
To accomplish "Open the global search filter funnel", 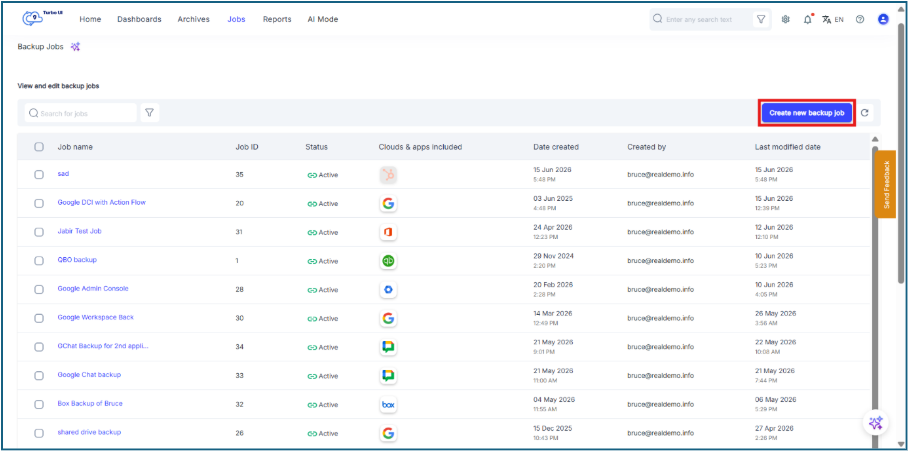I will point(761,19).
